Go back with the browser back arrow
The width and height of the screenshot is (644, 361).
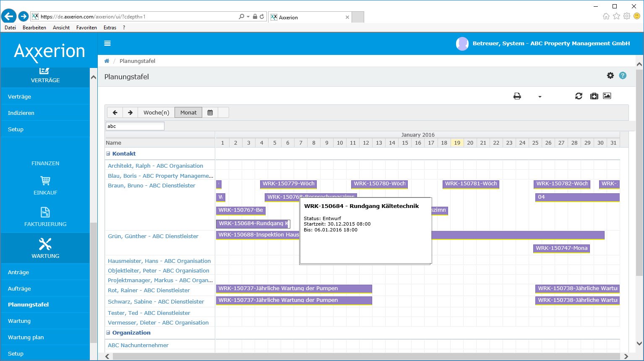(9, 16)
